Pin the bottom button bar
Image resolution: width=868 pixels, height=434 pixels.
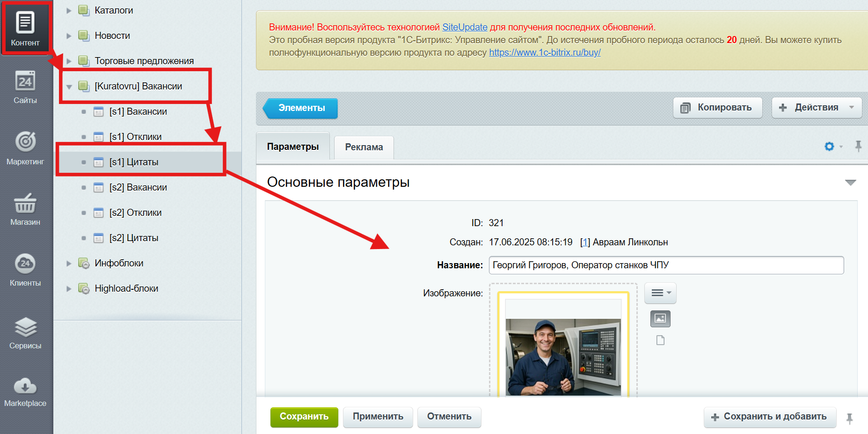(849, 418)
